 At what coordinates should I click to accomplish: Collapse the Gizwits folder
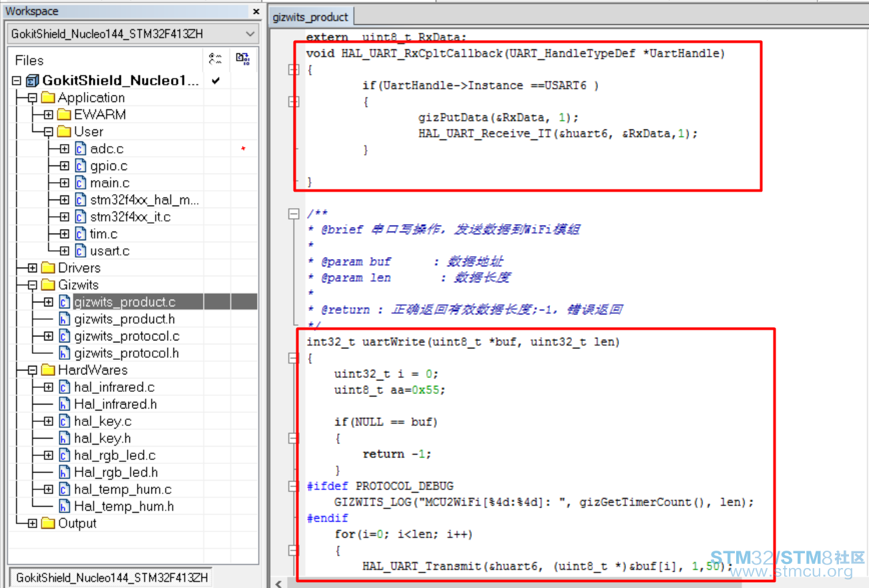pyautogui.click(x=32, y=285)
